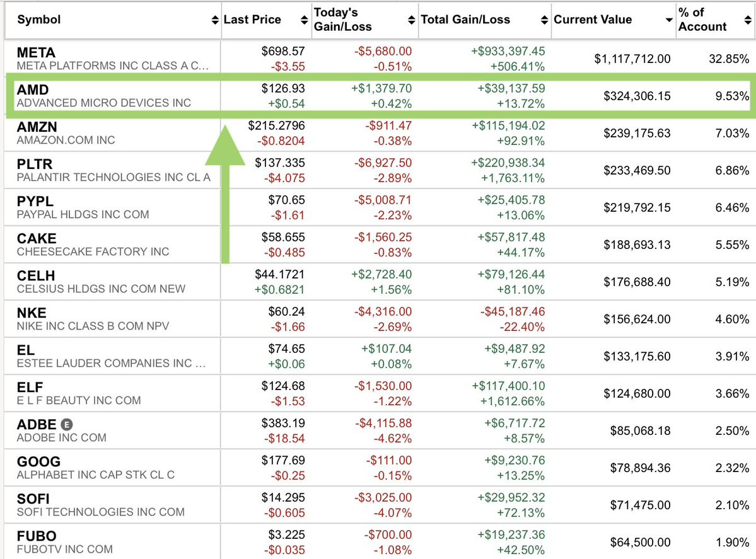Sort by Total Gain/Loss column arrows
Viewport: 756px width, 559px height.
[x=544, y=20]
